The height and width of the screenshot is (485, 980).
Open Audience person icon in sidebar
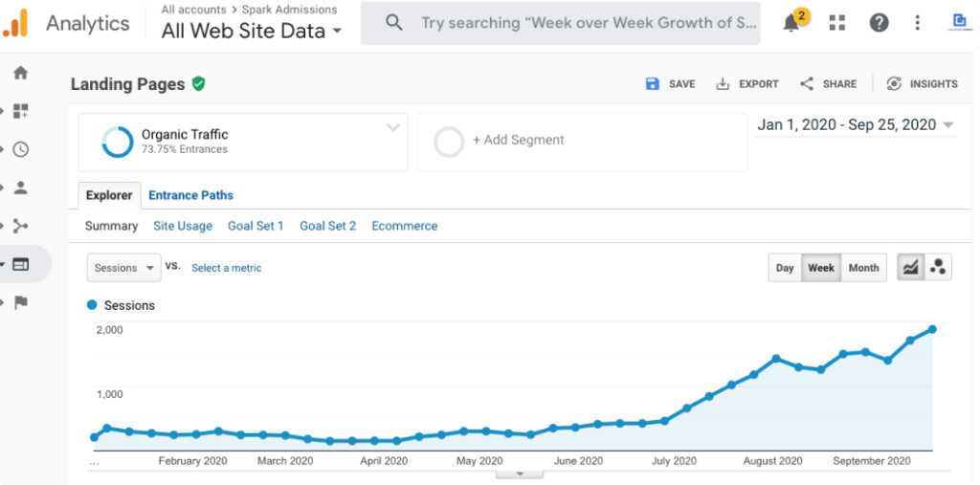tap(20, 187)
